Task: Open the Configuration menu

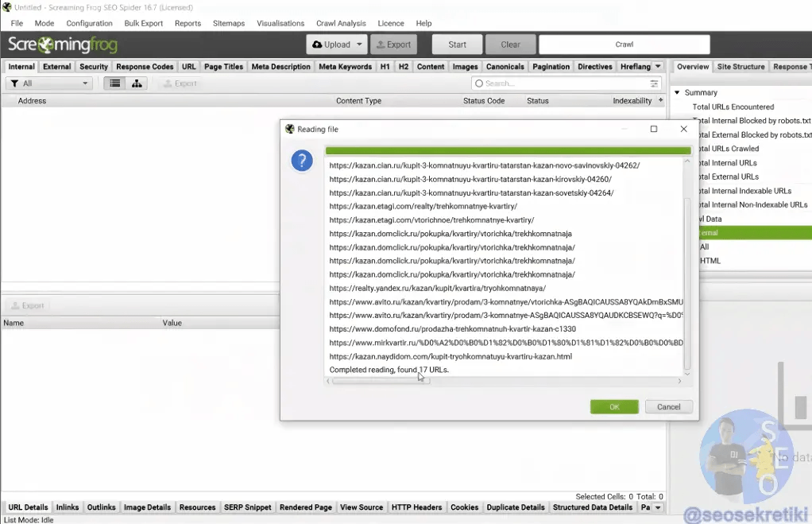Action: point(89,23)
